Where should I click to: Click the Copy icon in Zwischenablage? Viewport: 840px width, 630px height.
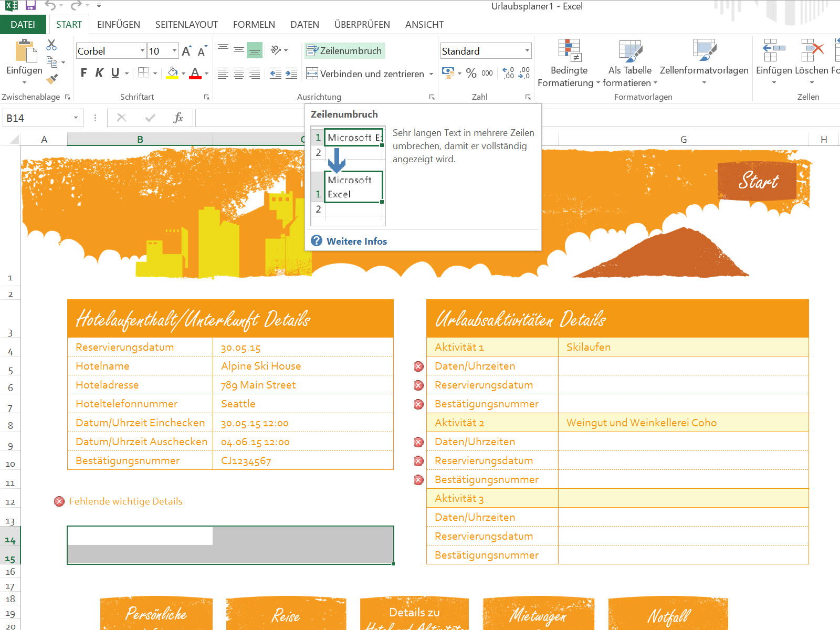(x=52, y=62)
